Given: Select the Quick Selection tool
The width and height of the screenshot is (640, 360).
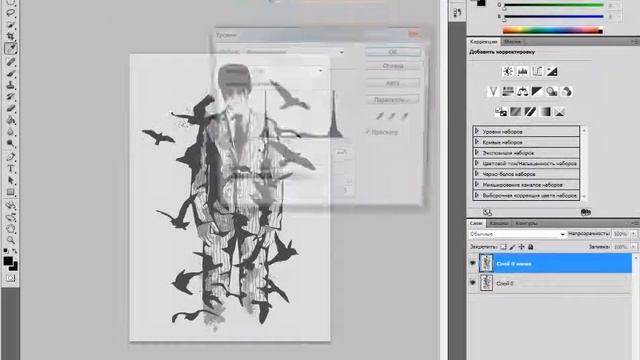Looking at the screenshot, I should [x=11, y=24].
